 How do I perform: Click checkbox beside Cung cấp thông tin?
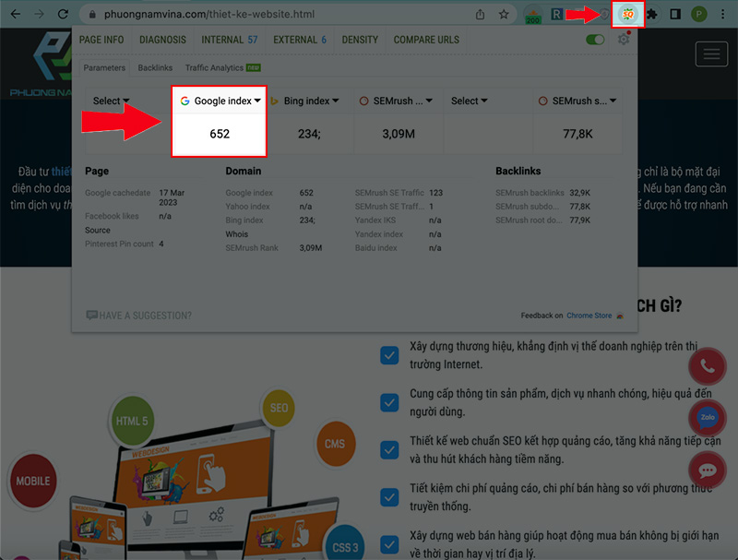pos(389,402)
